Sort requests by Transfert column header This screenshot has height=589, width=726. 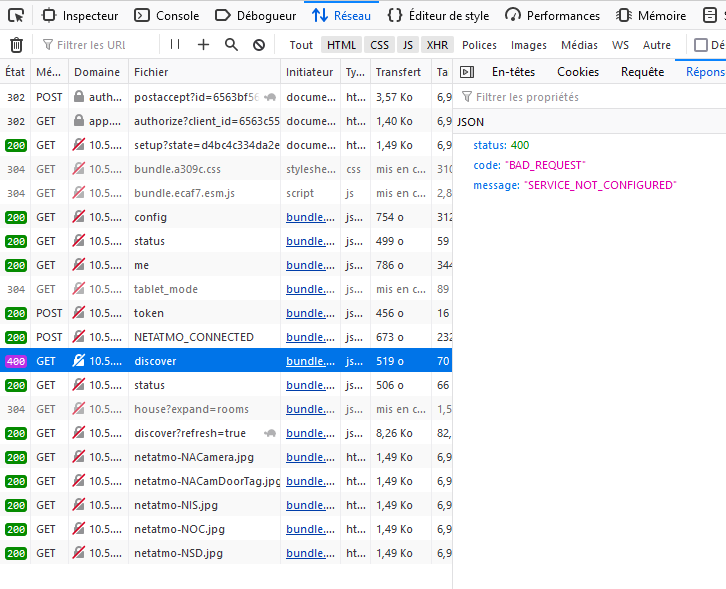(399, 72)
